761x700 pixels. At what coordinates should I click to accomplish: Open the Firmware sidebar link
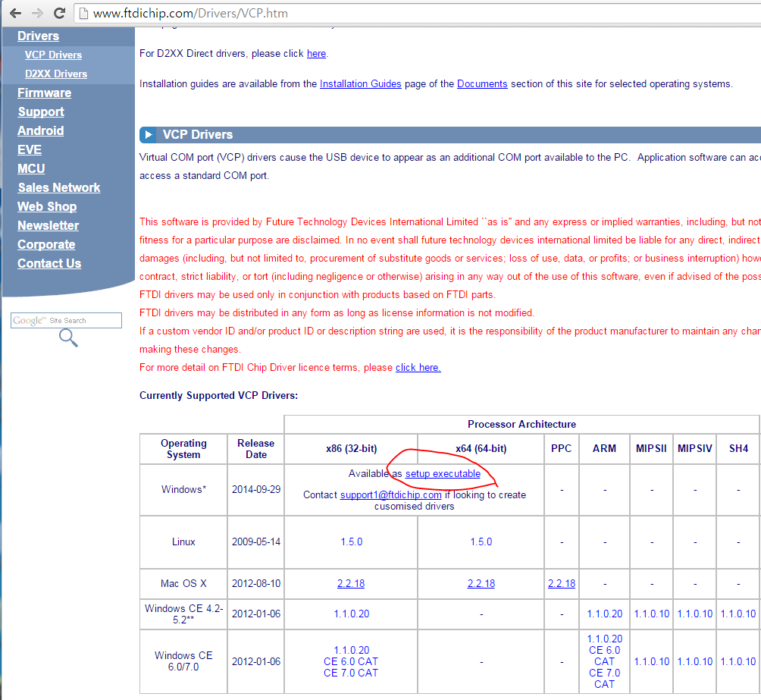(44, 93)
